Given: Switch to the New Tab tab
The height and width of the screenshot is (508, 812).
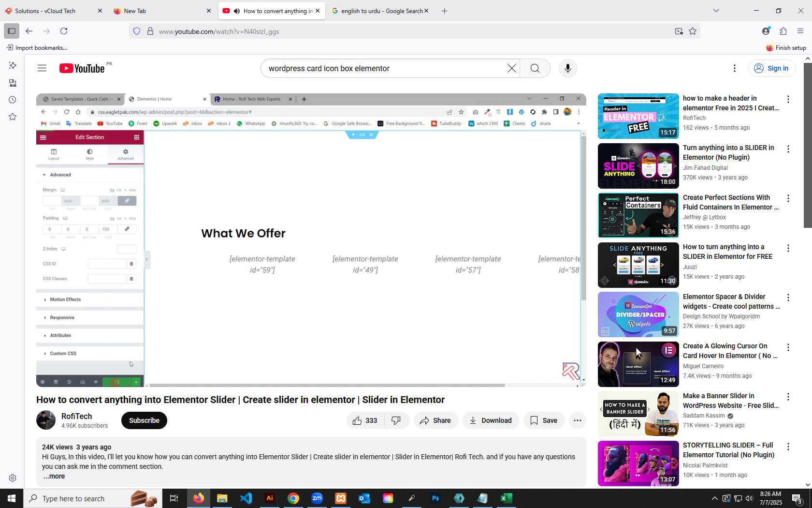Looking at the screenshot, I should [162, 11].
